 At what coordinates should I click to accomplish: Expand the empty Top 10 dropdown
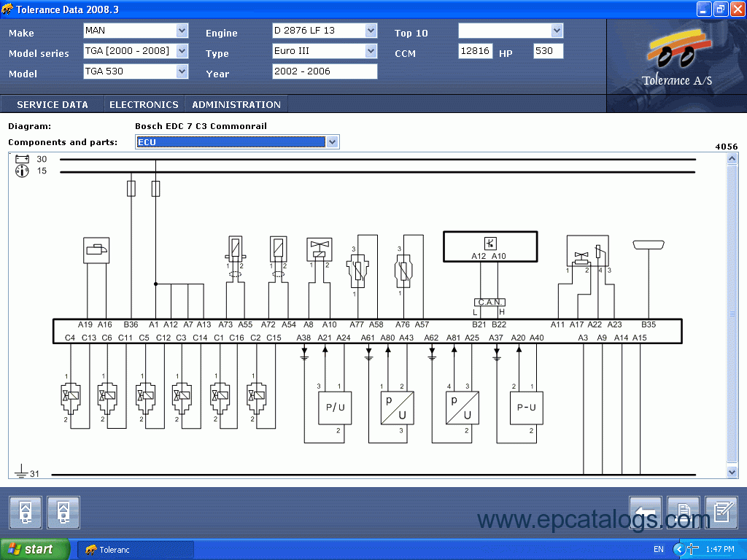(557, 31)
